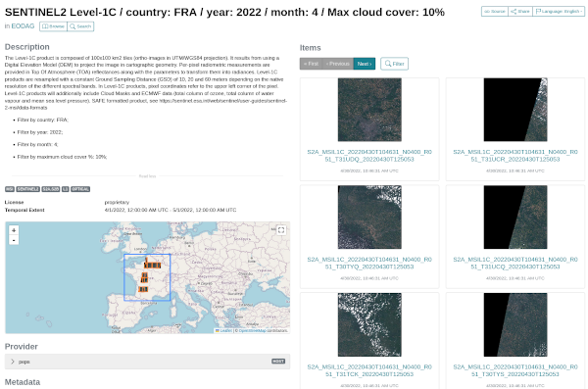Viewport: 588px width, 389px height.
Task: Open thumbnail of T31UCR item
Action: tap(515, 110)
